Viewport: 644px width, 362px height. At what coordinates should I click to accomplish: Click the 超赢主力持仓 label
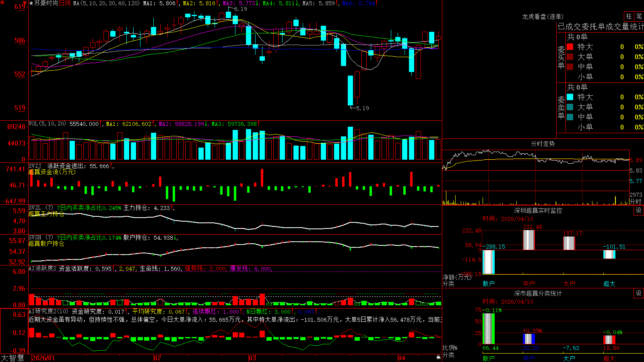click(x=46, y=214)
